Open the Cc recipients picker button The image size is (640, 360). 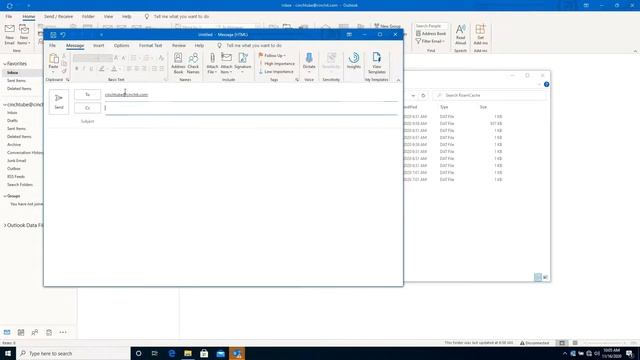coord(87,108)
